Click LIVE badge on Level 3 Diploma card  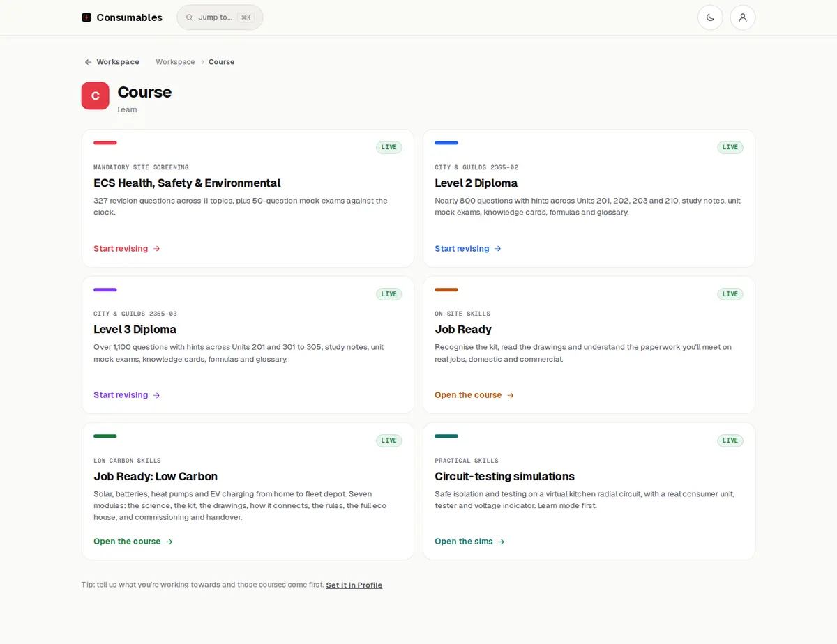coord(389,294)
